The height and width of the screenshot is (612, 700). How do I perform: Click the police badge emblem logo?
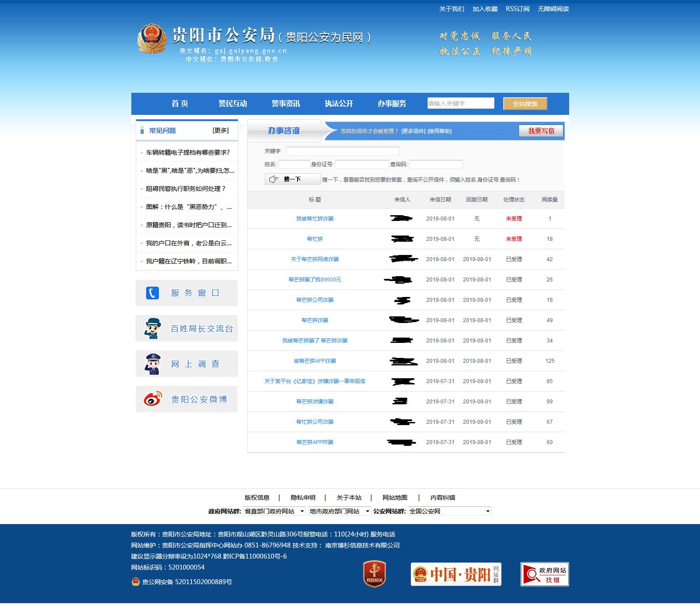pos(152,39)
